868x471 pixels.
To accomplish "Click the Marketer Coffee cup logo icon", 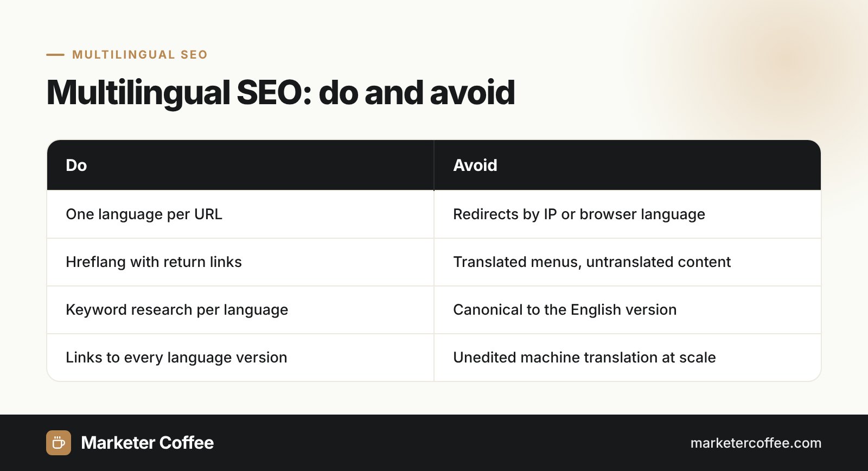I will 59,443.
